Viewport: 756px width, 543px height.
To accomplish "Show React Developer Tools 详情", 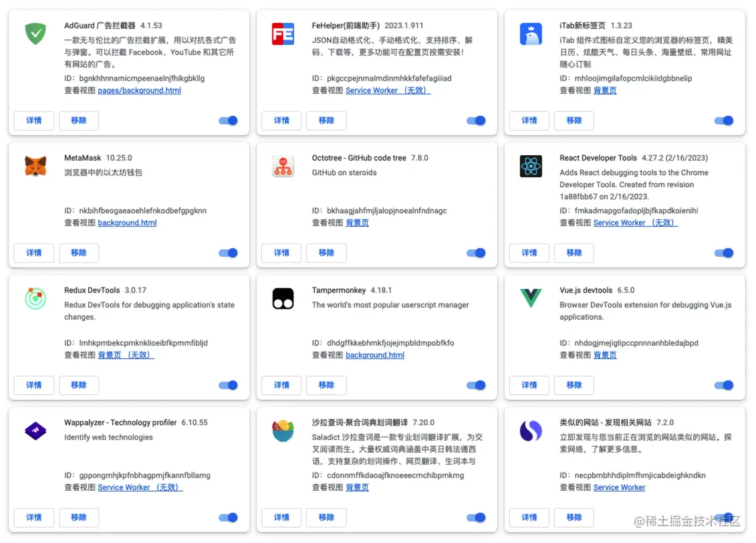I will [529, 253].
